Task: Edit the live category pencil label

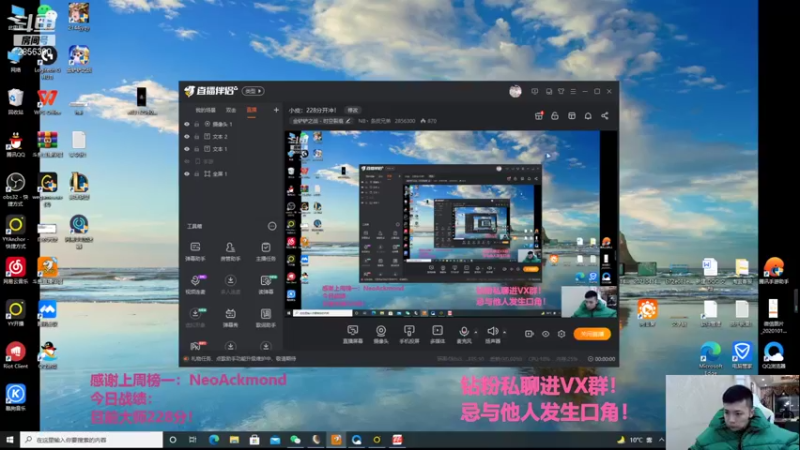Action: pyautogui.click(x=321, y=121)
